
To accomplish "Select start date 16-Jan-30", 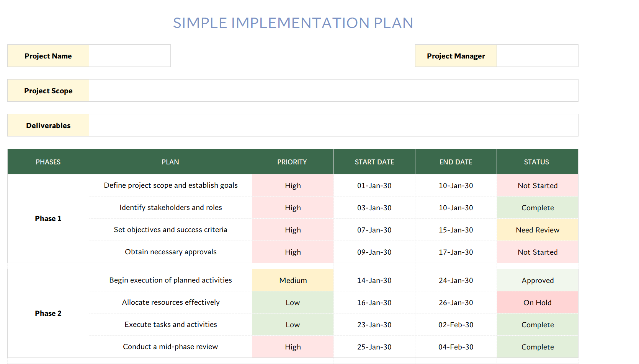I will pos(374,302).
